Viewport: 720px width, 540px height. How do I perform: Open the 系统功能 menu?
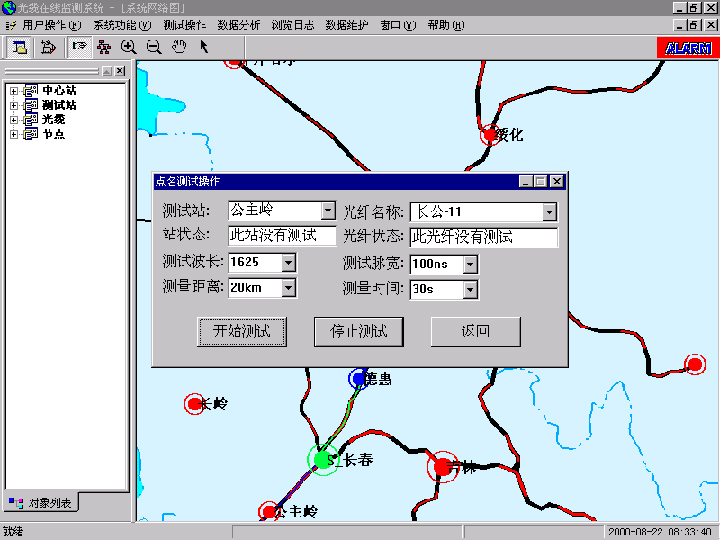click(x=122, y=25)
